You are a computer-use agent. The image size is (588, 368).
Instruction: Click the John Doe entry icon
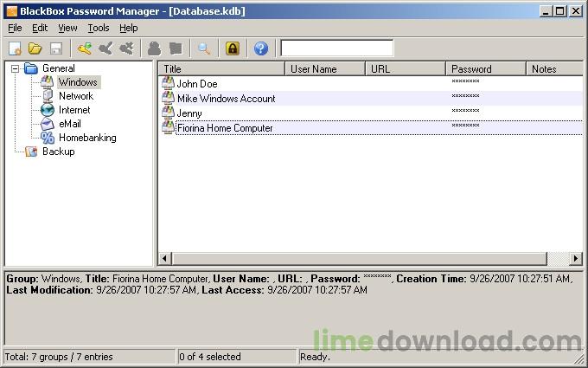tap(168, 83)
